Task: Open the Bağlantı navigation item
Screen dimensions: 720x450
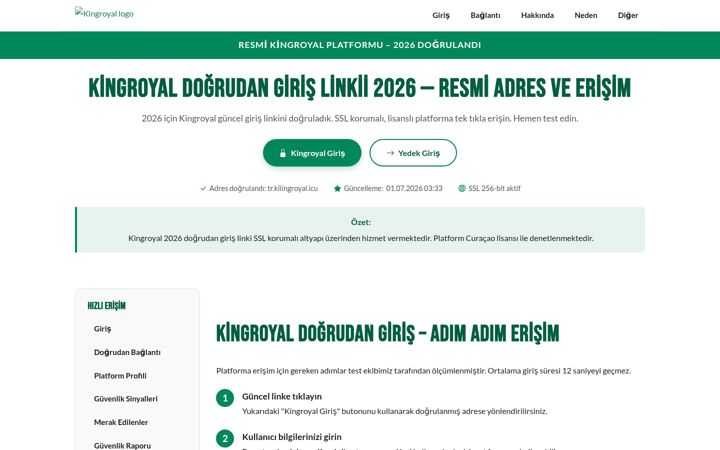Action: pos(485,15)
